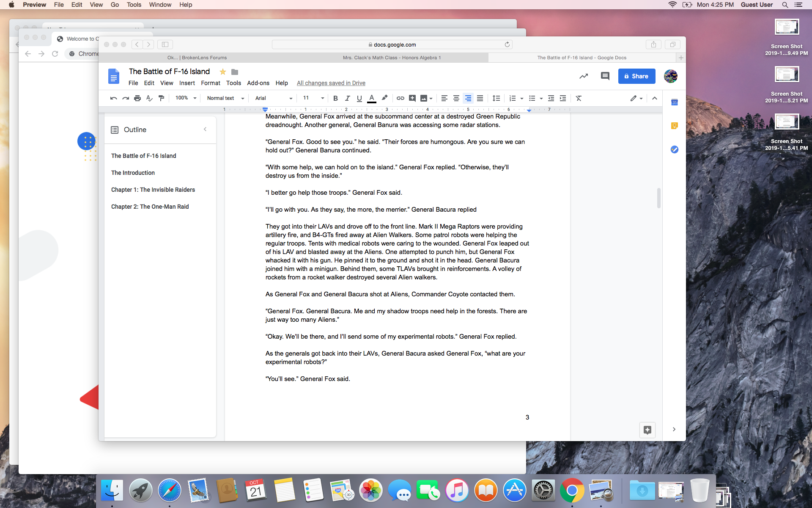Click the Explore button at bottom right

point(647,430)
